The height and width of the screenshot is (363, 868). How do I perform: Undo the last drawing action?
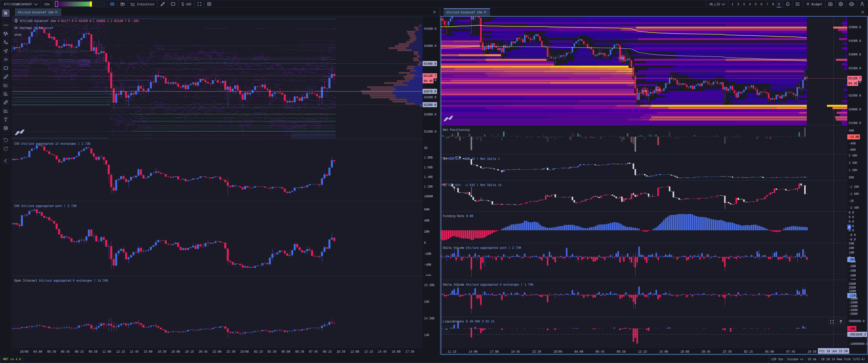pos(6,140)
